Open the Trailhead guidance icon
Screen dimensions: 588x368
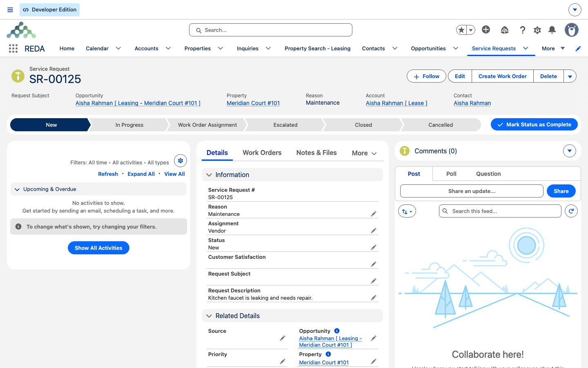505,30
